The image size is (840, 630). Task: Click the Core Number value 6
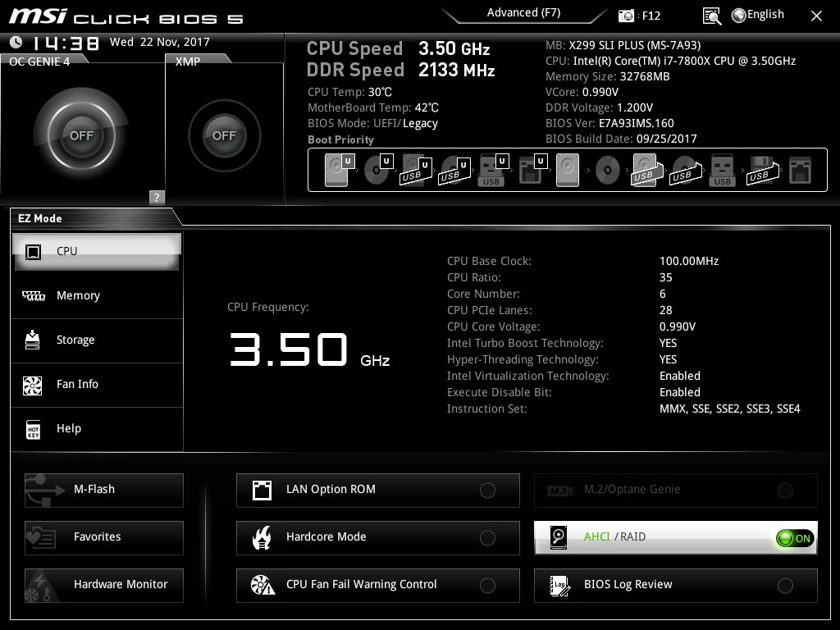point(663,294)
